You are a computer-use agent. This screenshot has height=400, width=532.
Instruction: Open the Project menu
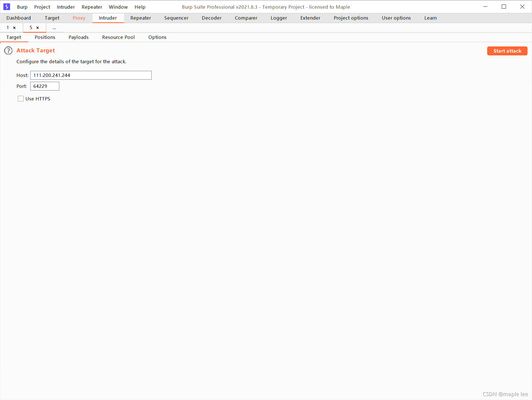tap(42, 7)
